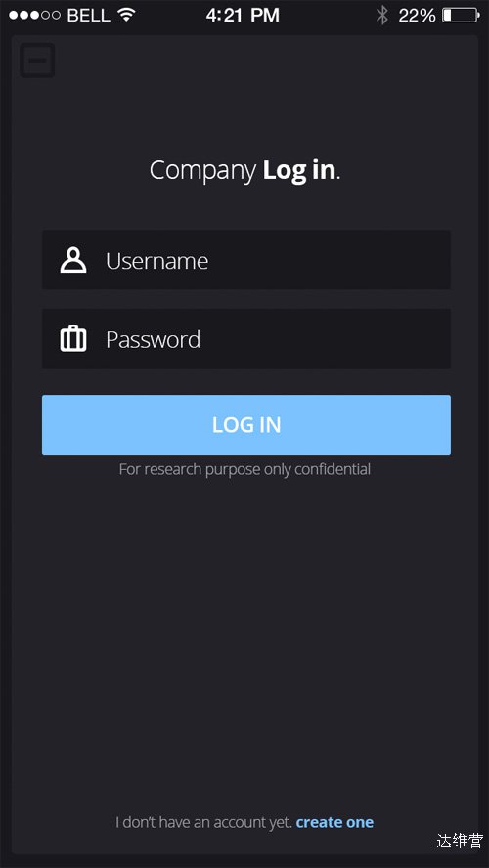
Task: Tap the Bluetooth status icon
Action: pos(382,15)
